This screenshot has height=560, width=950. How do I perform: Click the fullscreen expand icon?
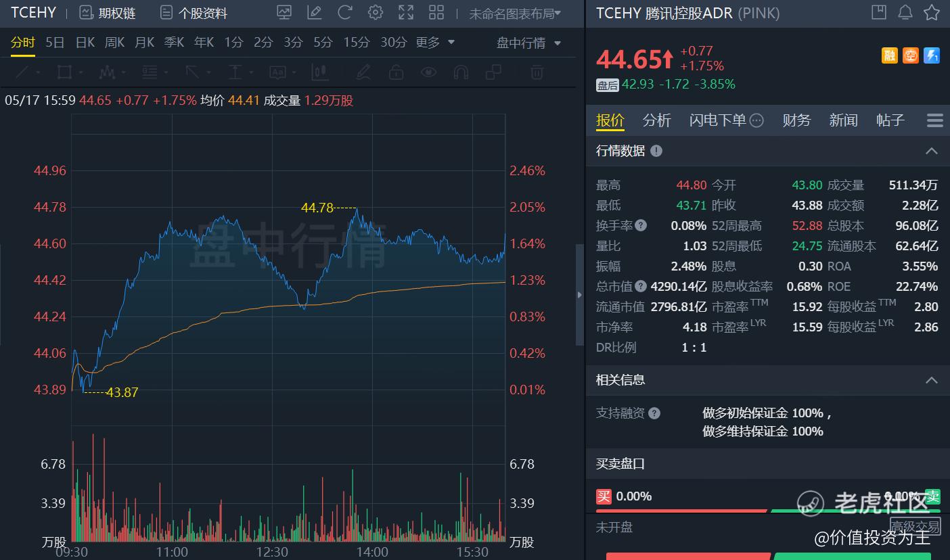coord(406,12)
